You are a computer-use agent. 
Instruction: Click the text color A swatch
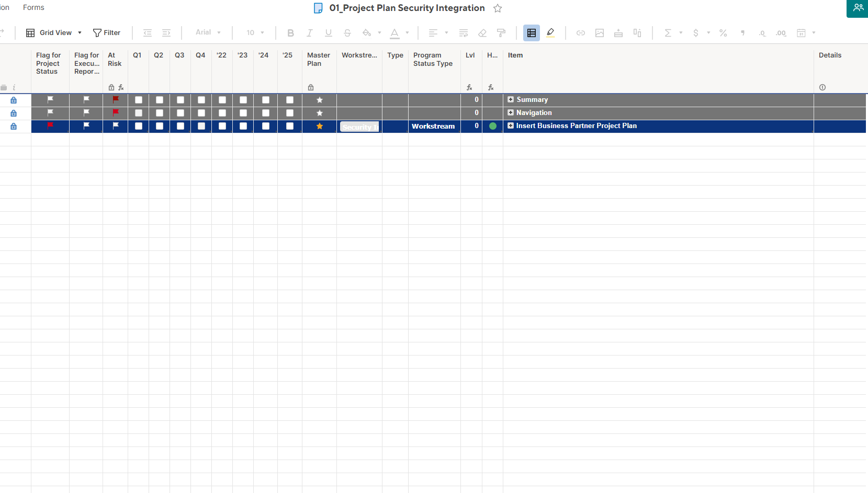395,33
